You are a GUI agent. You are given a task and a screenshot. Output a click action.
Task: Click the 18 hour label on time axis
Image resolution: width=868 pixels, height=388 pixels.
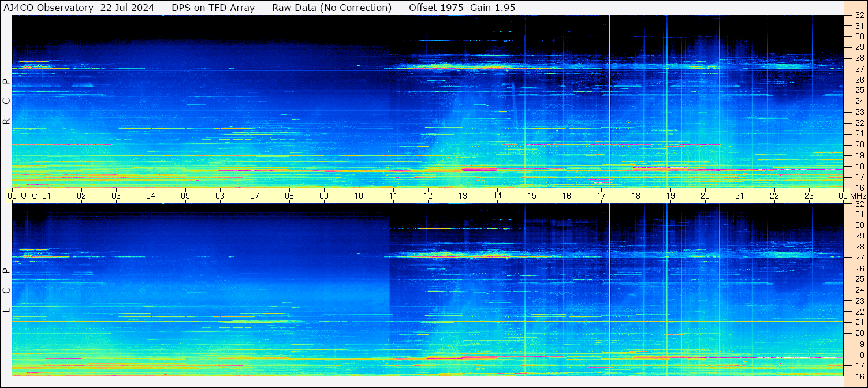(x=636, y=196)
